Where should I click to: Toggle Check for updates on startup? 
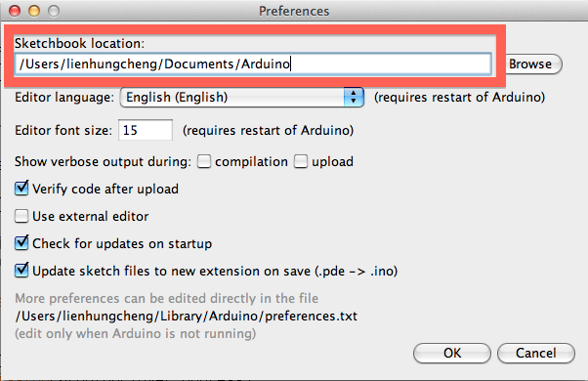point(21,243)
